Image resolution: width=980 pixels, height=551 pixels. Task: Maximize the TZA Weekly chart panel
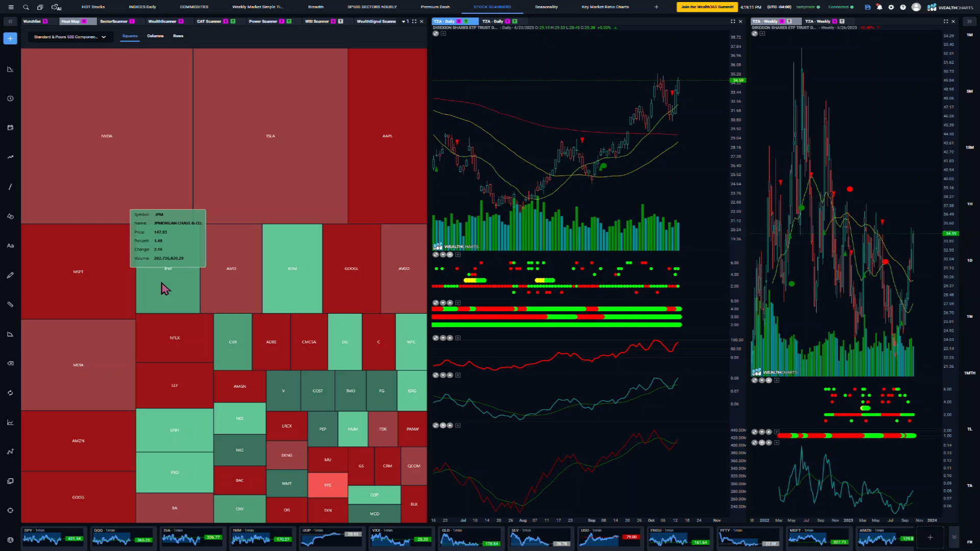coord(946,21)
